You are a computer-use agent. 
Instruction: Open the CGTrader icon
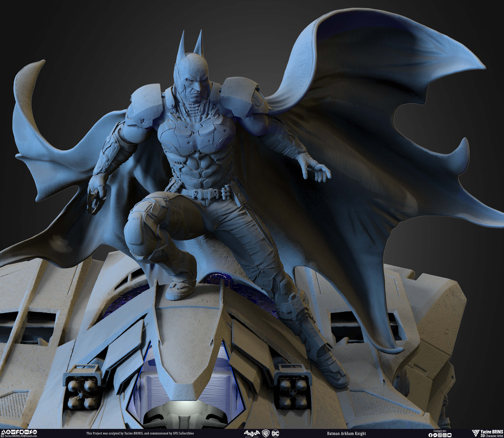[13, 432]
